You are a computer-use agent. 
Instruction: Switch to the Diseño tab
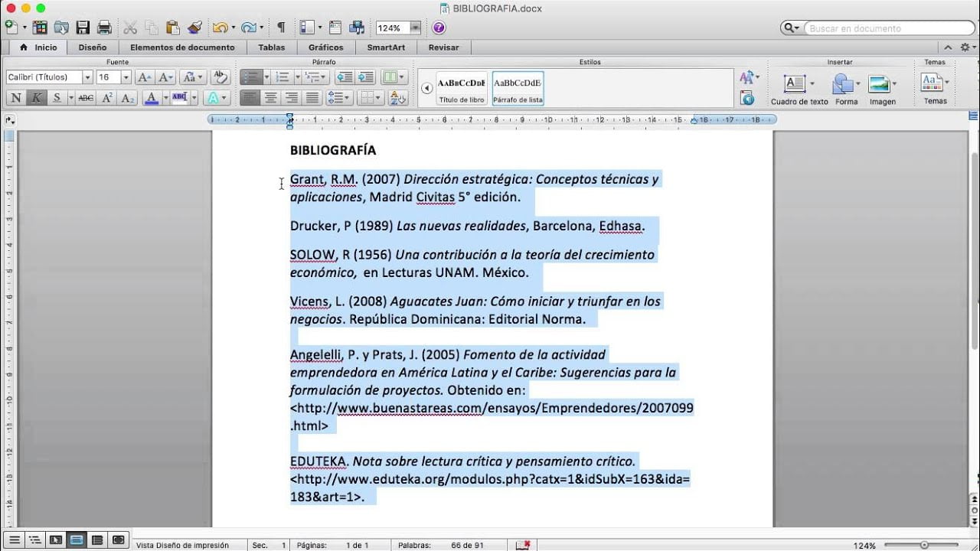point(93,47)
